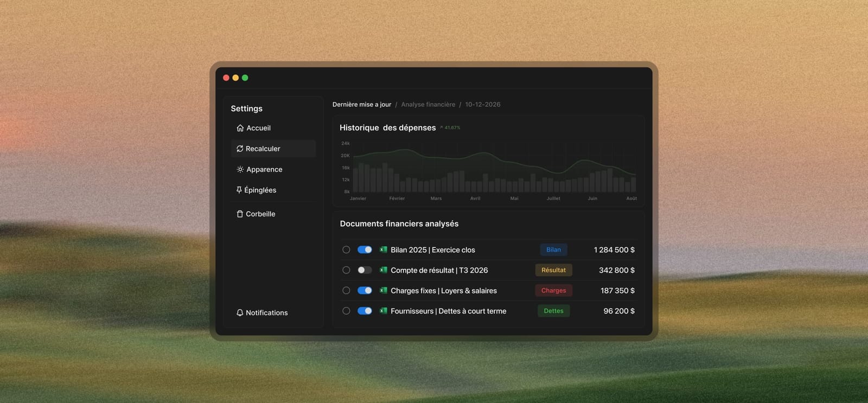Select the radio button for Fournisseurs row
This screenshot has width=868, height=403.
pos(346,311)
